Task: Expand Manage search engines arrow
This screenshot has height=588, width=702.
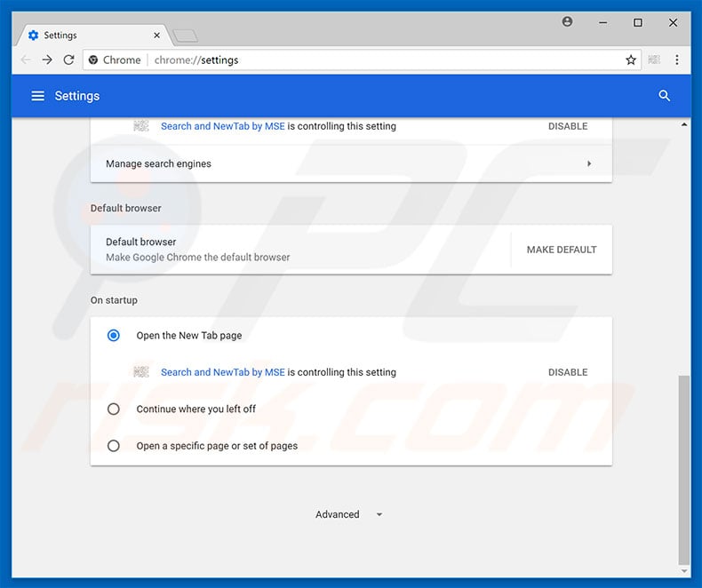Action: click(x=589, y=163)
